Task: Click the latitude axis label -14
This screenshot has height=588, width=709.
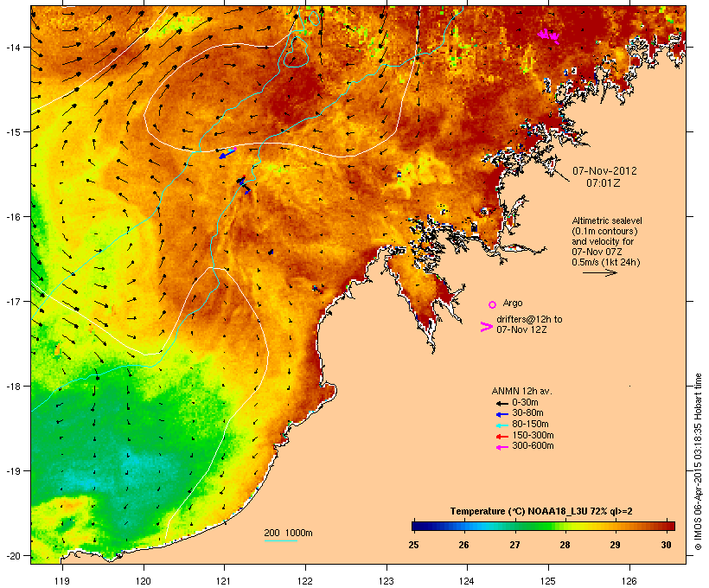Action: (x=12, y=48)
